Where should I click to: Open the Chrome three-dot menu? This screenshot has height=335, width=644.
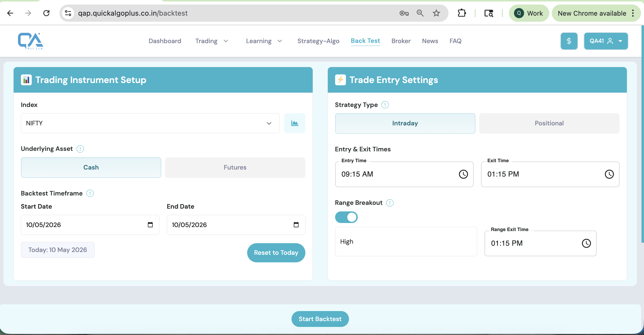click(x=633, y=13)
